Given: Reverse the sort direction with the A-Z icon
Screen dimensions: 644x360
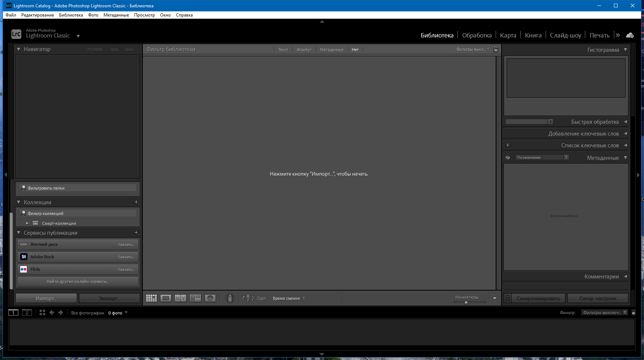Looking at the screenshot, I should click(x=248, y=298).
